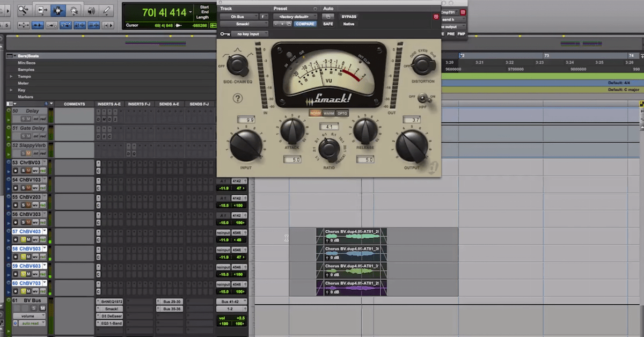Click the COMPARE button
This screenshot has width=644, height=337.
tap(305, 24)
